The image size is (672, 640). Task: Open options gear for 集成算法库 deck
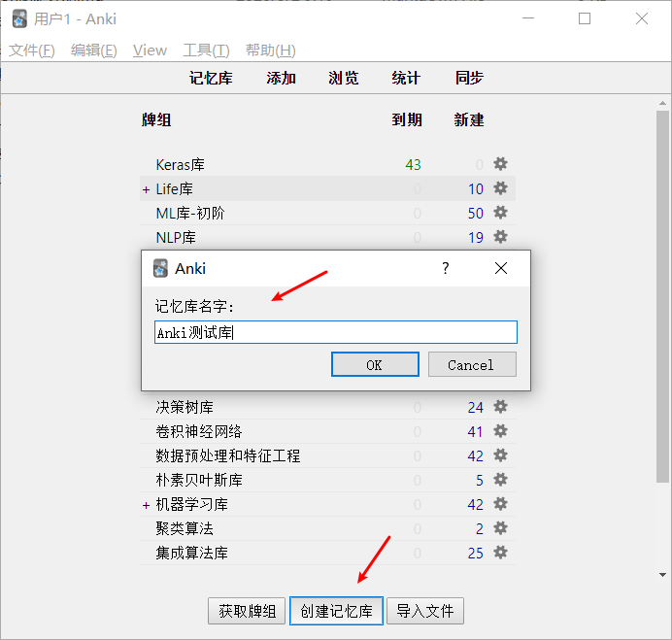[500, 553]
